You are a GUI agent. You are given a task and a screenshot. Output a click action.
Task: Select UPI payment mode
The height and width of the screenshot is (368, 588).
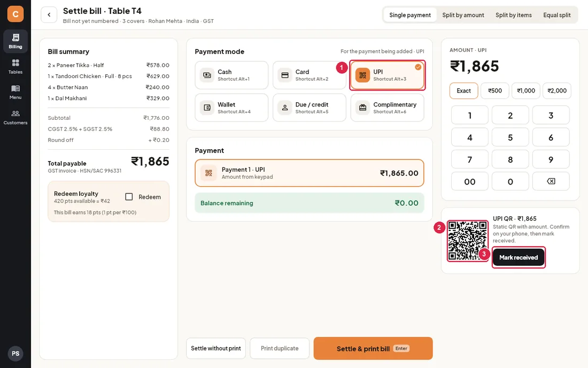387,75
